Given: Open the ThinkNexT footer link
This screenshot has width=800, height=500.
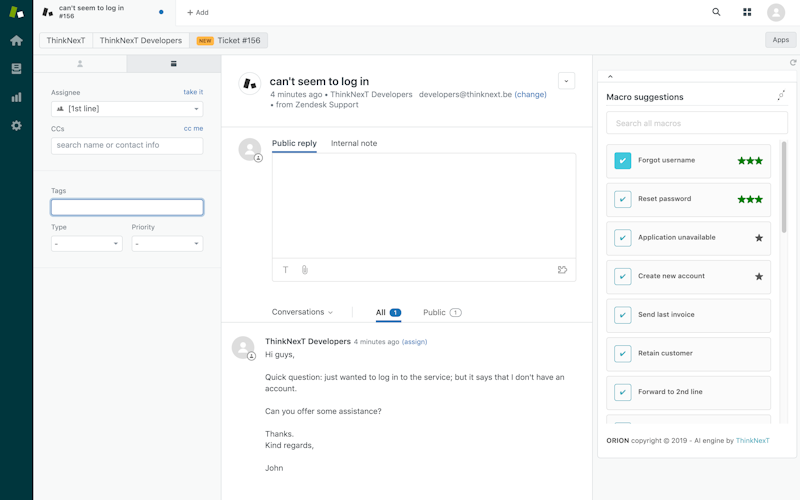Looking at the screenshot, I should click(x=753, y=440).
